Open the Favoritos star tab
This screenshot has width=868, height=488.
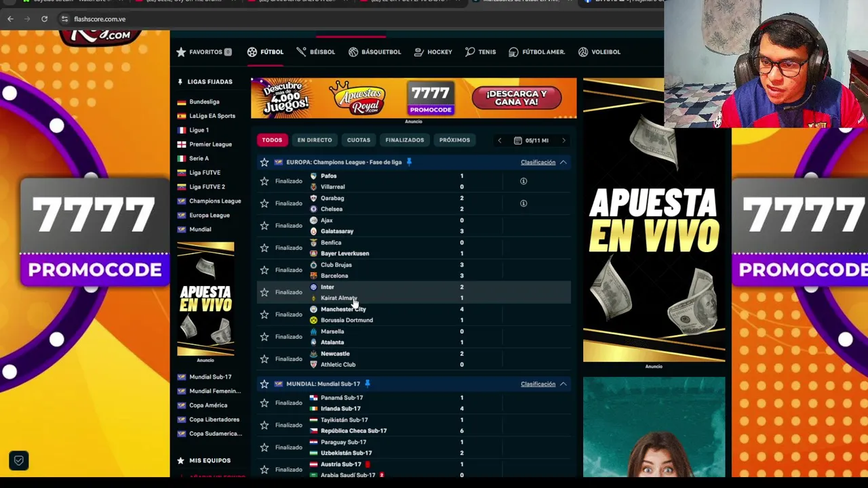(x=203, y=52)
